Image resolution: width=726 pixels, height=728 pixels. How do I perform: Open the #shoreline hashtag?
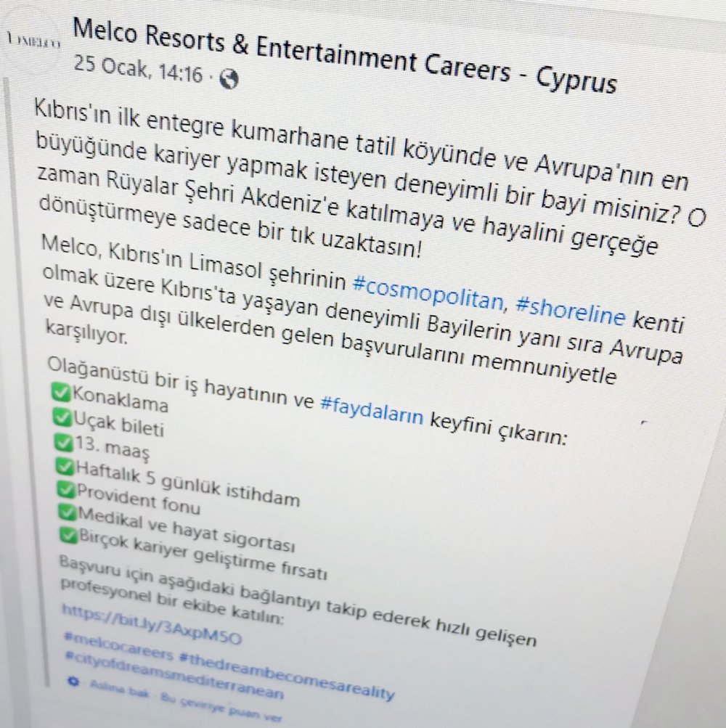click(x=571, y=311)
